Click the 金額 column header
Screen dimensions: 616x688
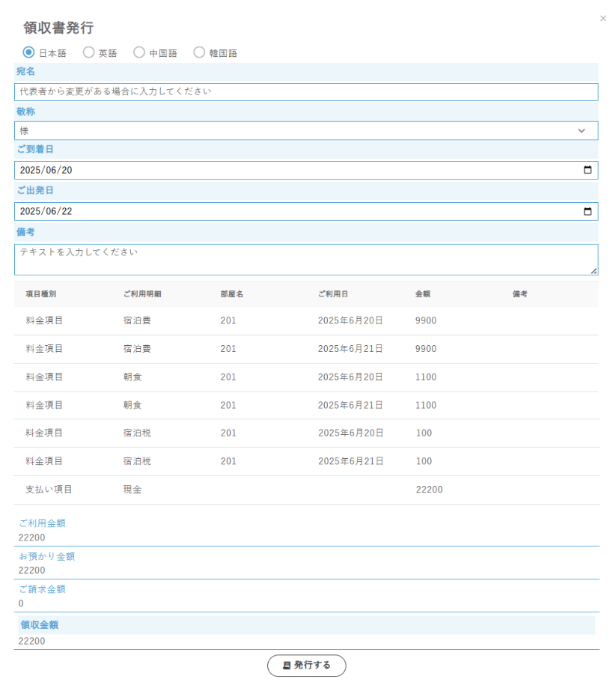(423, 294)
